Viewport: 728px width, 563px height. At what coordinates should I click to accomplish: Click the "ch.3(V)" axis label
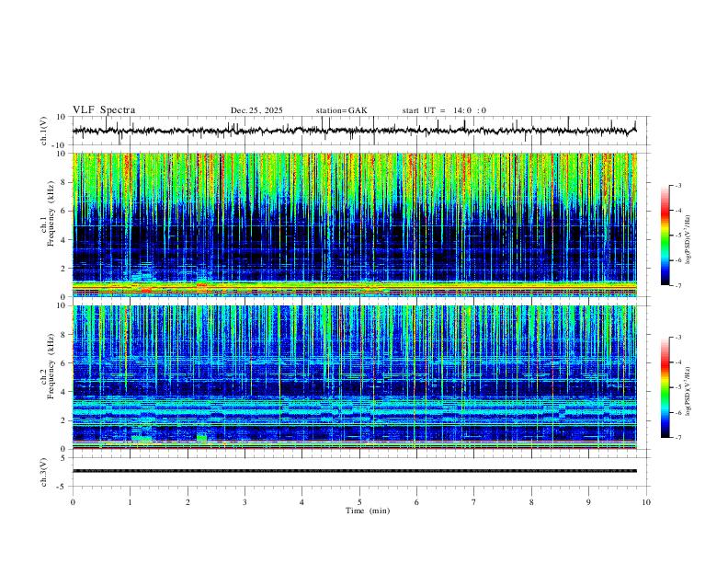click(x=44, y=472)
